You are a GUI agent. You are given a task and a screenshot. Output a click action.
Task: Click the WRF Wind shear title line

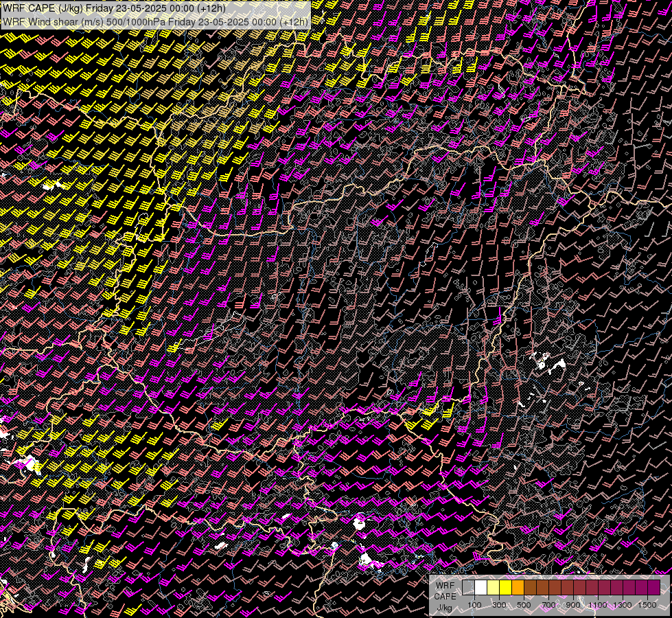coord(156,22)
